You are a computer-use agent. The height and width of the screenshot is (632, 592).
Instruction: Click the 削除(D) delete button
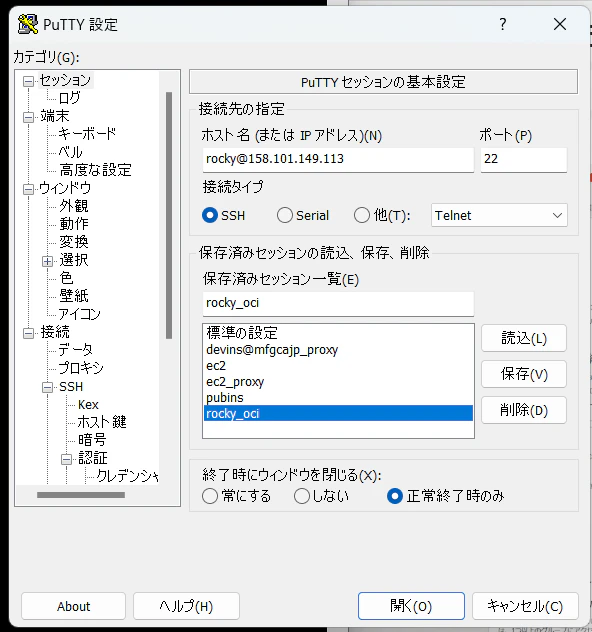pos(524,410)
